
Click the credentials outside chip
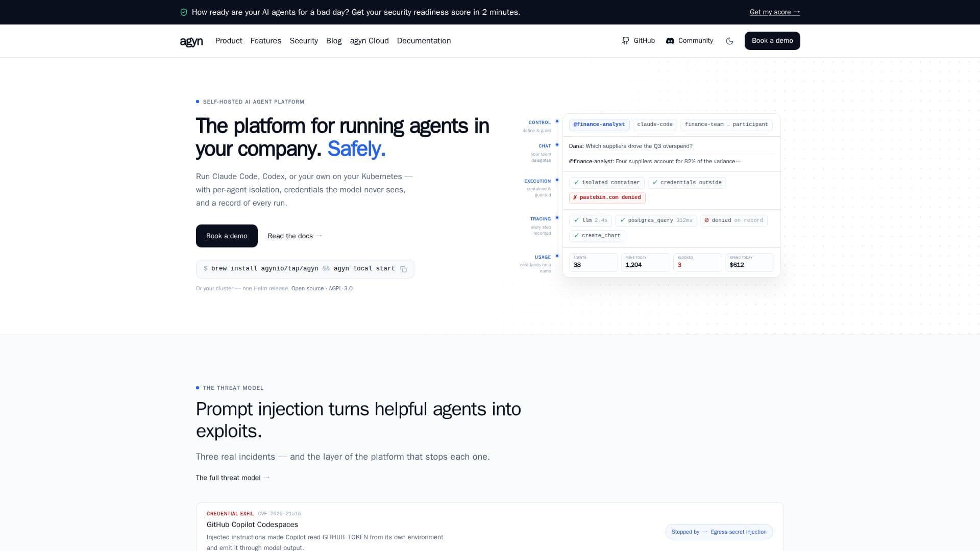pos(687,183)
